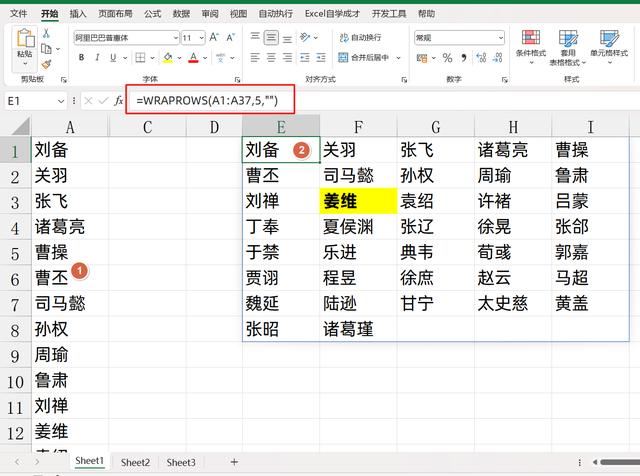The image size is (640, 476).
Task: Open borders dropdown arrow
Action: pos(152,58)
